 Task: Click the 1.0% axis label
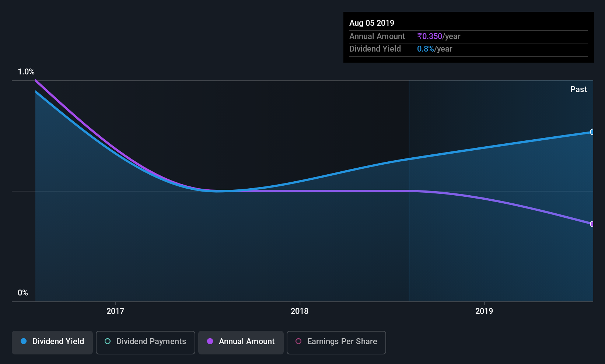[26, 72]
